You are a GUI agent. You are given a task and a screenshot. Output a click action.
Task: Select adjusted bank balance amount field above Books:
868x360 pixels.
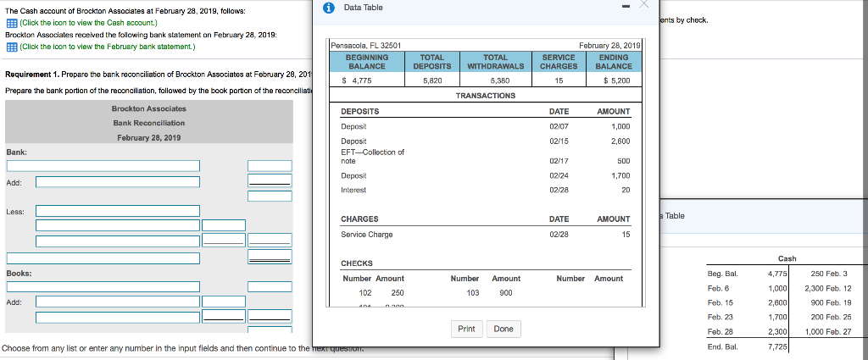[270, 258]
